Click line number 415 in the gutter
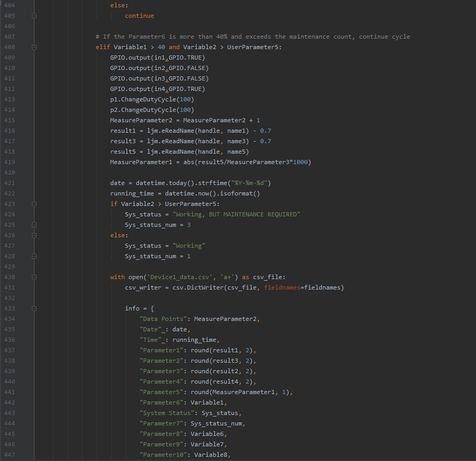This screenshot has width=476, height=461. point(9,120)
